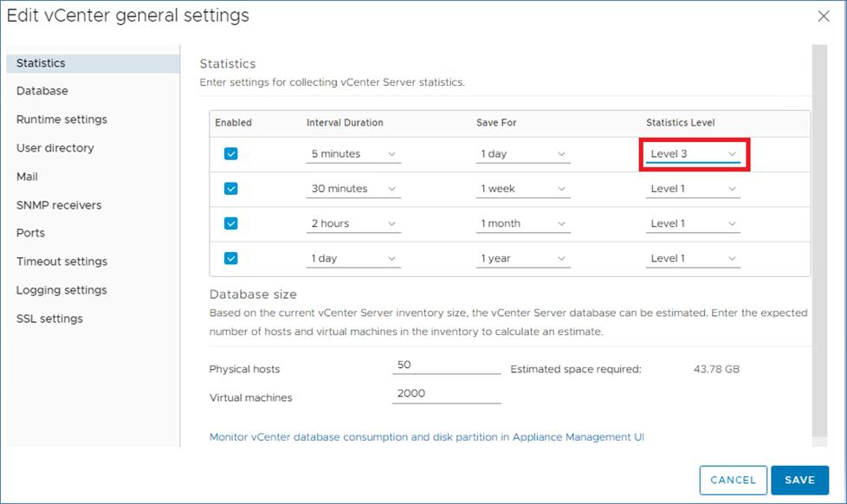Open the Save For 1 year dropdown

click(523, 258)
